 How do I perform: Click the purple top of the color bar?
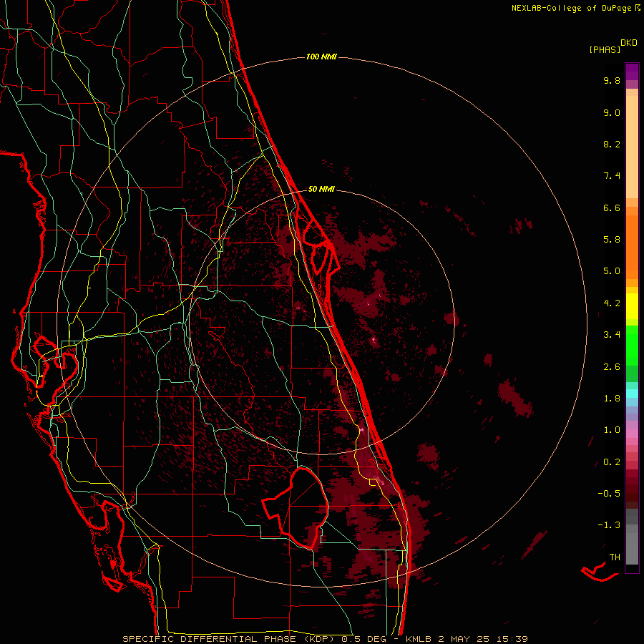tap(632, 72)
